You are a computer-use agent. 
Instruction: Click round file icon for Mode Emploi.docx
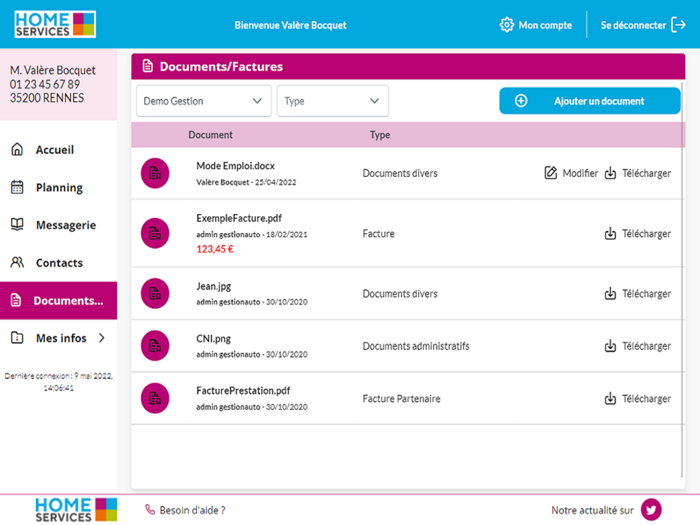155,173
